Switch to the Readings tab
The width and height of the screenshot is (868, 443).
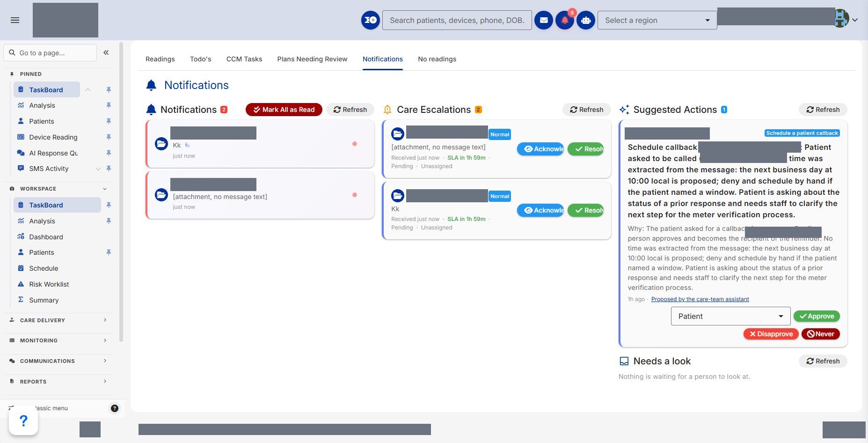pos(160,59)
